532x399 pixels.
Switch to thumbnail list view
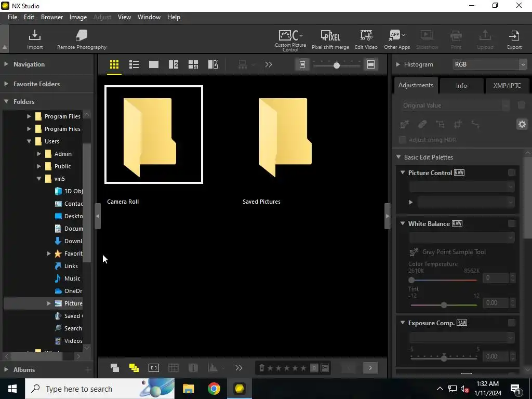tap(134, 64)
